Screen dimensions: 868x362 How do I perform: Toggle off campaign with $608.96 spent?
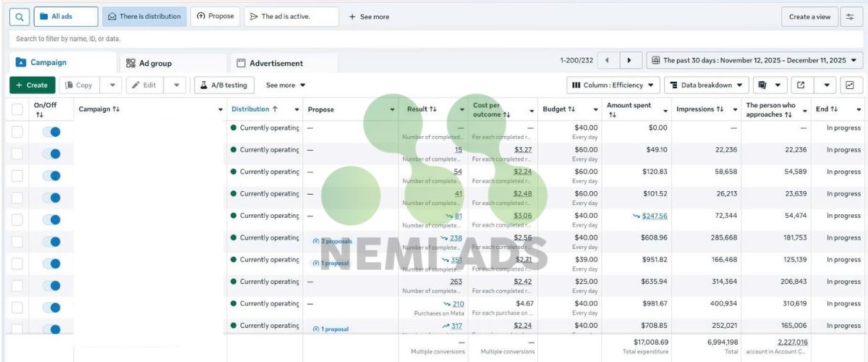[51, 242]
